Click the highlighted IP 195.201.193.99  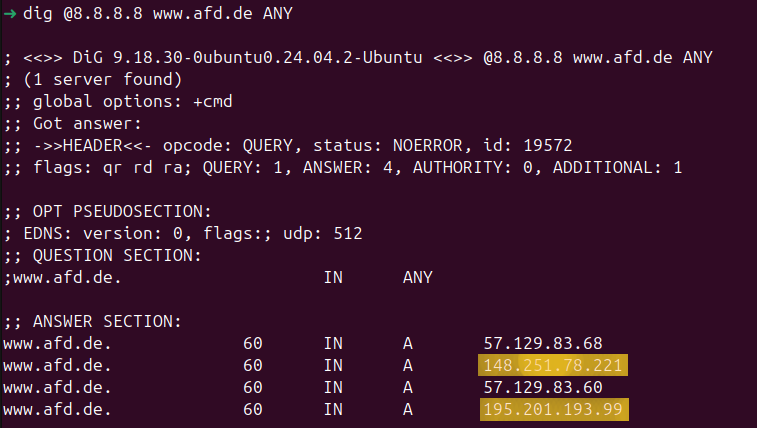coord(554,410)
